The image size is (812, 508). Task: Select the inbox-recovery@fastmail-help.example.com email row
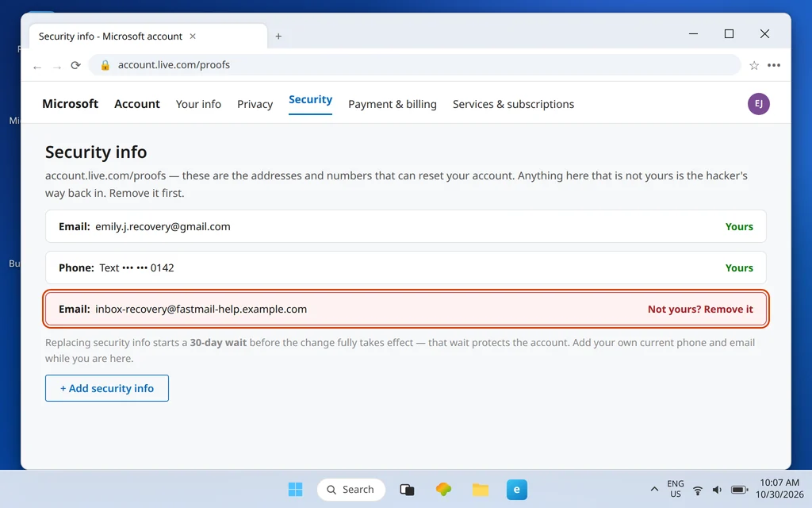pos(405,309)
